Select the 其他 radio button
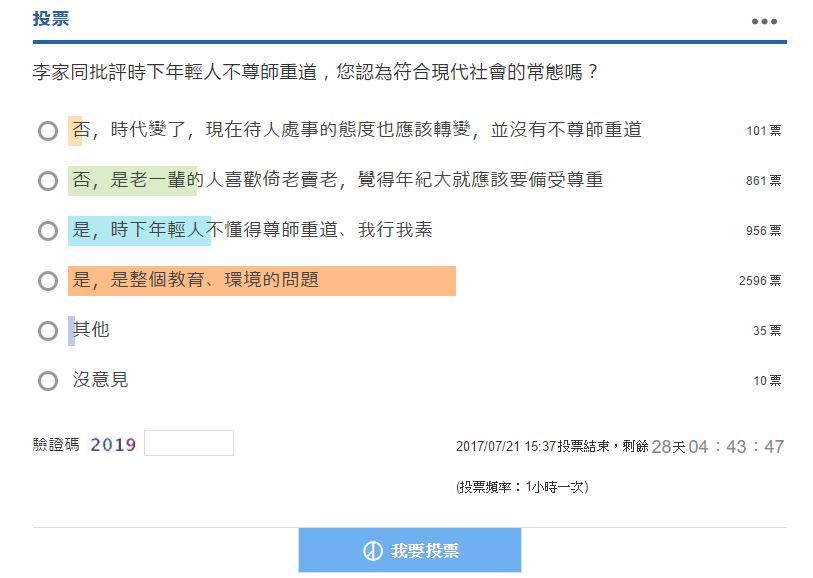 (48, 331)
